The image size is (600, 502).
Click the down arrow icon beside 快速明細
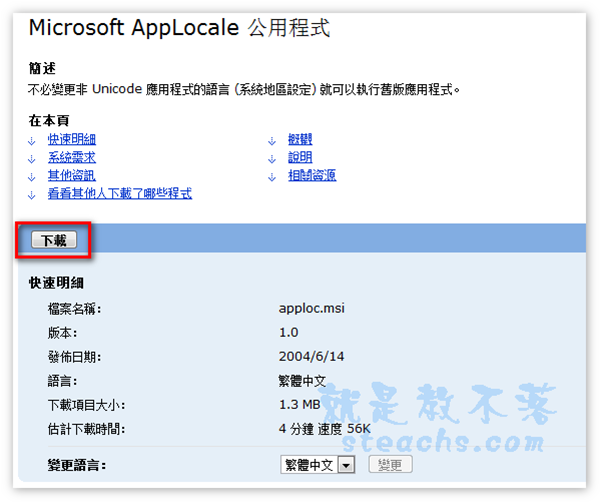[32, 141]
